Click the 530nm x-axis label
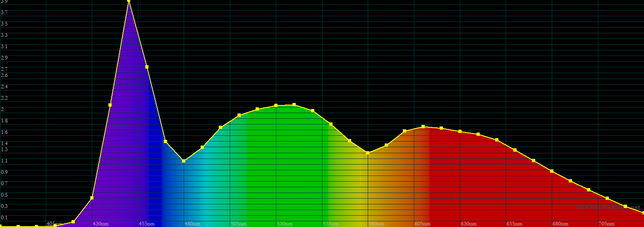644x227 pixels. click(x=284, y=224)
